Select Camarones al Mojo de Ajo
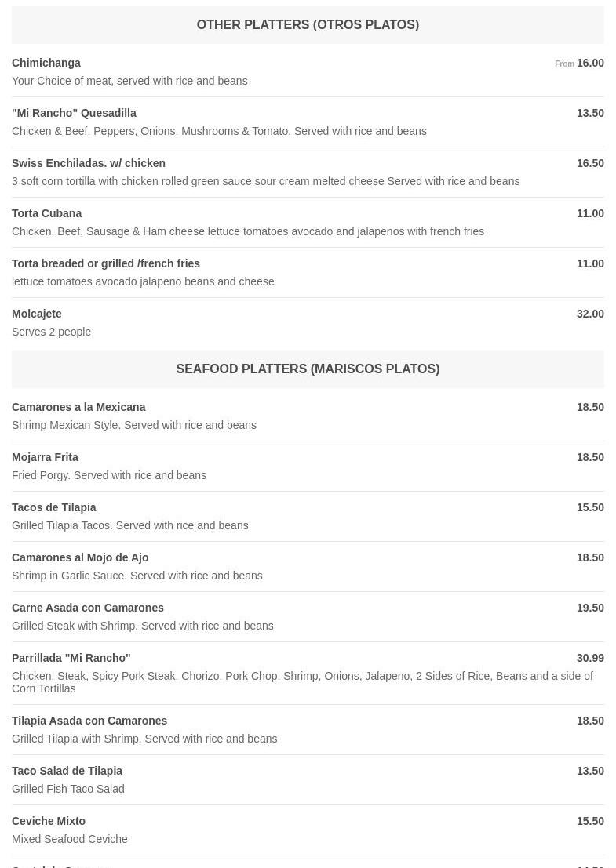The width and height of the screenshot is (616, 868). tap(80, 557)
